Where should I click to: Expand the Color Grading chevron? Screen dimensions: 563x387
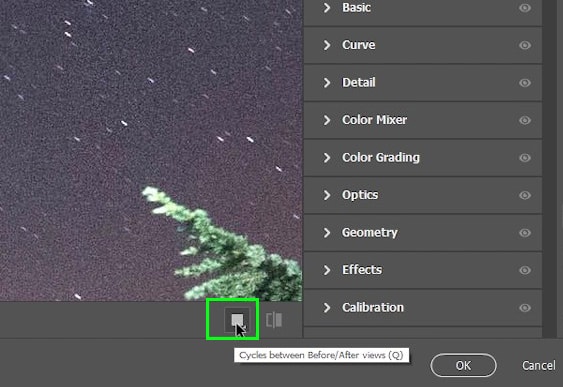pyautogui.click(x=327, y=158)
